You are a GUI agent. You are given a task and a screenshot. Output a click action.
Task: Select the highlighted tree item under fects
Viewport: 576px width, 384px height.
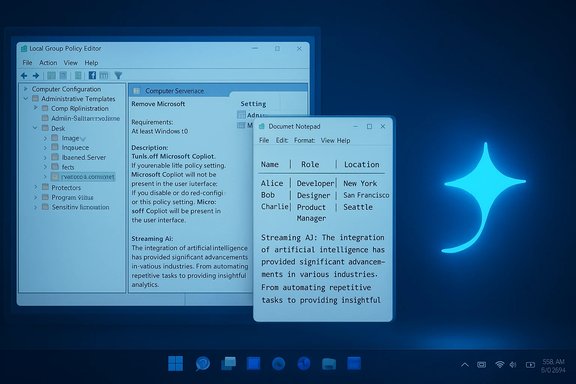click(x=87, y=177)
